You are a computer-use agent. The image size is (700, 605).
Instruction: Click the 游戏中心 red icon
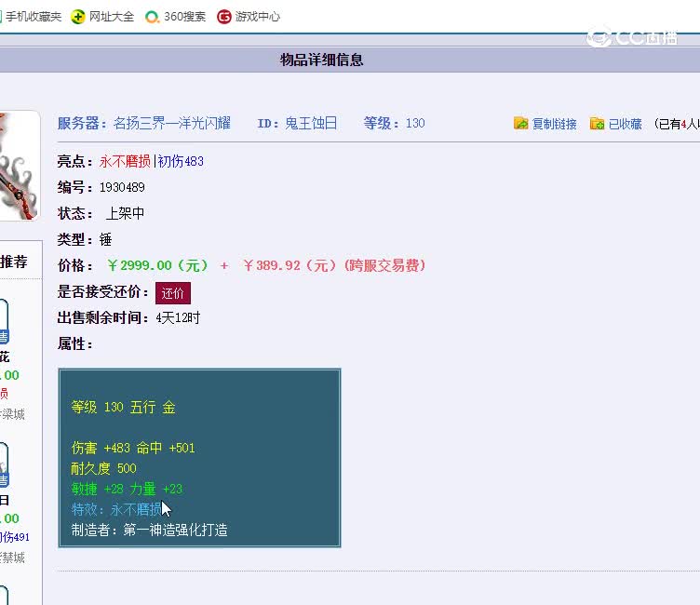pyautogui.click(x=223, y=17)
